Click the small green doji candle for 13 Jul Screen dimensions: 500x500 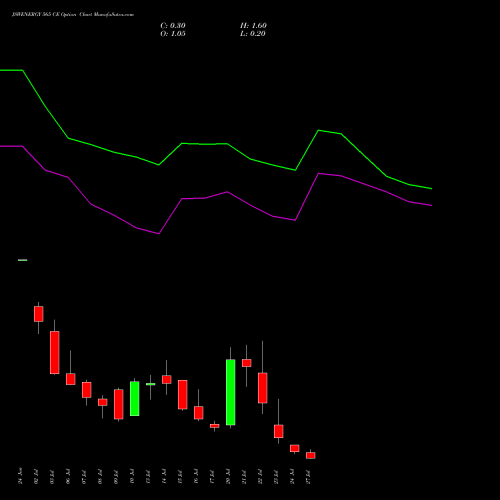[x=150, y=384]
